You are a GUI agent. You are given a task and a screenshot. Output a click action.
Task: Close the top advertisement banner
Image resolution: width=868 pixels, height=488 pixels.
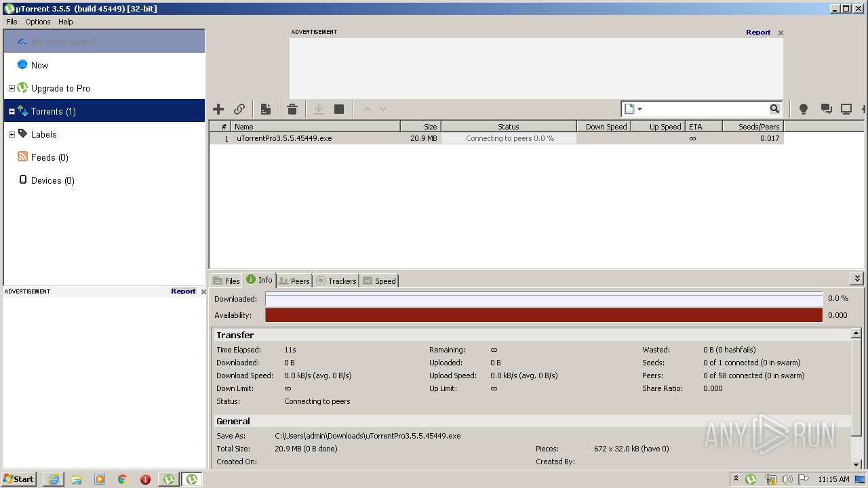pos(781,33)
